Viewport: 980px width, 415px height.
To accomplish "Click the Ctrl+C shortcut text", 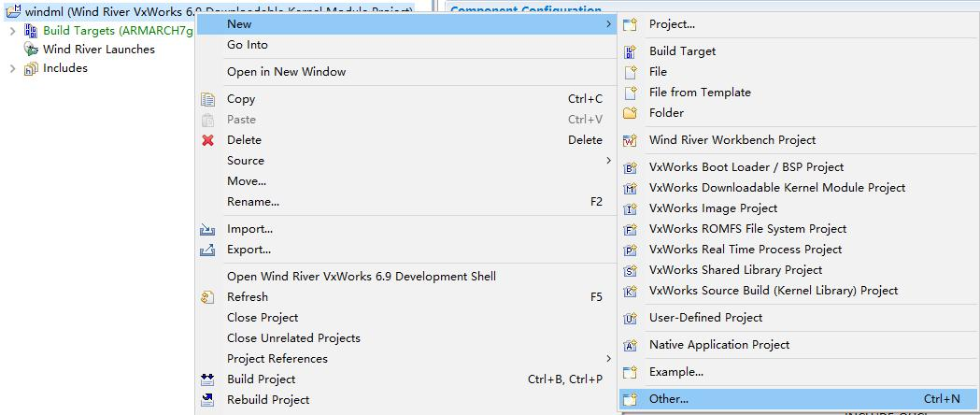I will point(585,99).
